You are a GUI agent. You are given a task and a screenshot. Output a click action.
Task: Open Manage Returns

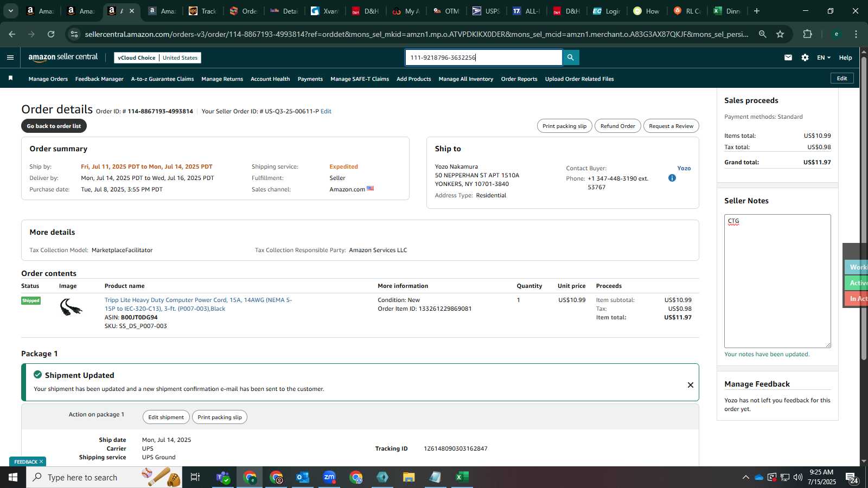222,79
